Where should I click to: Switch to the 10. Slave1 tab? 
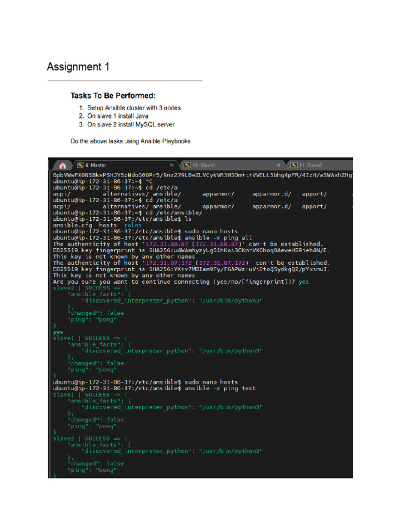tap(233, 165)
